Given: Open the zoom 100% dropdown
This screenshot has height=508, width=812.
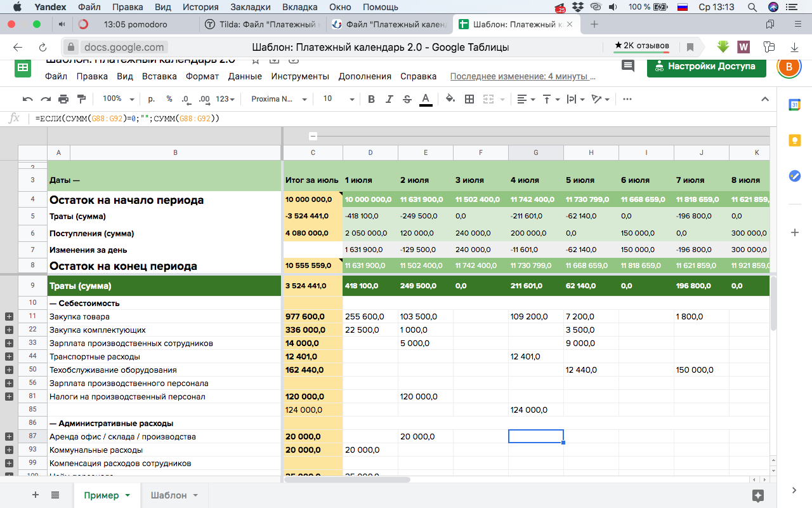Looking at the screenshot, I should point(118,99).
